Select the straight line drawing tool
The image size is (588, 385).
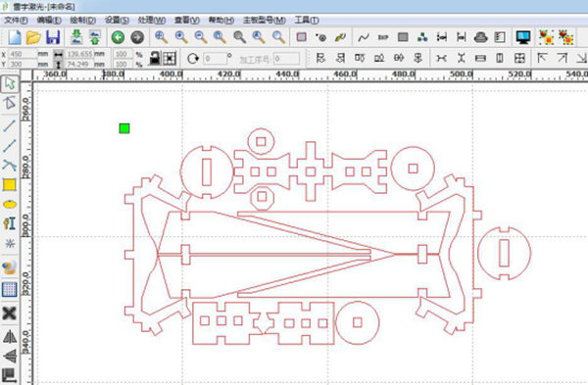10,125
